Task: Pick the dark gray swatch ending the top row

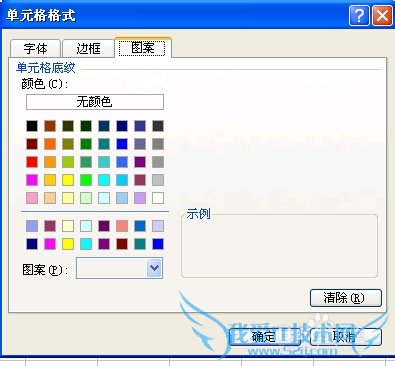Action: [x=158, y=126]
